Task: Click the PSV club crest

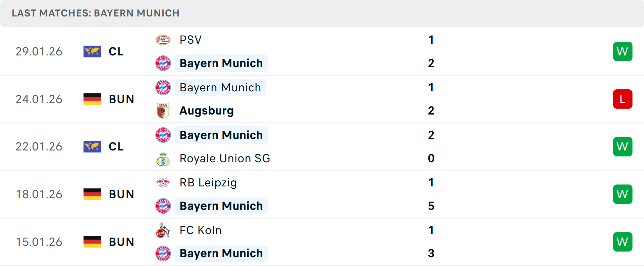Action: [163, 39]
